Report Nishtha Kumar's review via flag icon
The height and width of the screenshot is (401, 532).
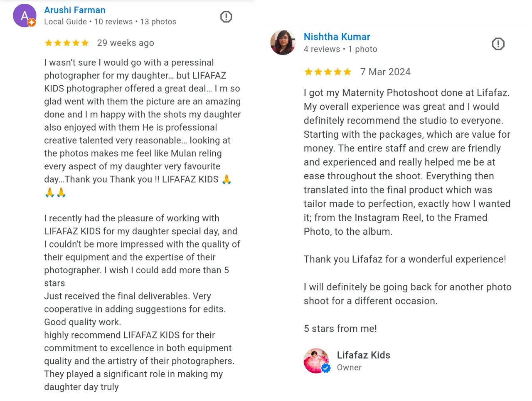[498, 44]
